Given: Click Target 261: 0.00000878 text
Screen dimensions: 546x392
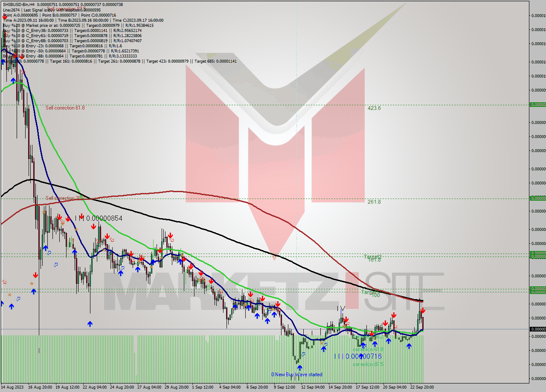Looking at the screenshot, I should (x=119, y=61).
